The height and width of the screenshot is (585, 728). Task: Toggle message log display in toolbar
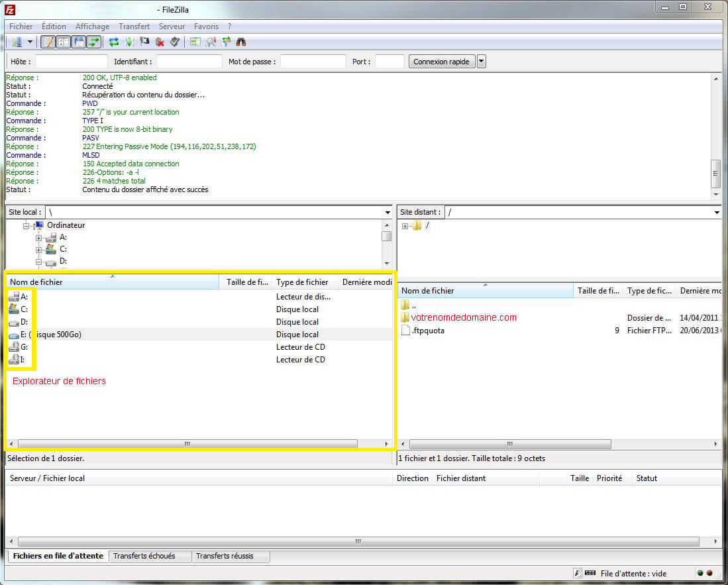(48, 42)
